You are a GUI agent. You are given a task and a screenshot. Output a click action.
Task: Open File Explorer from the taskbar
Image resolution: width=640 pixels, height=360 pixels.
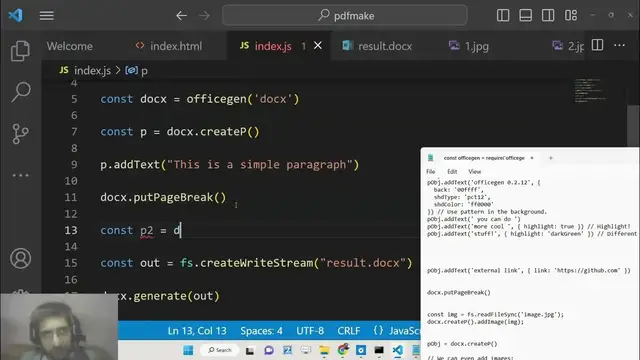click(x=324, y=350)
